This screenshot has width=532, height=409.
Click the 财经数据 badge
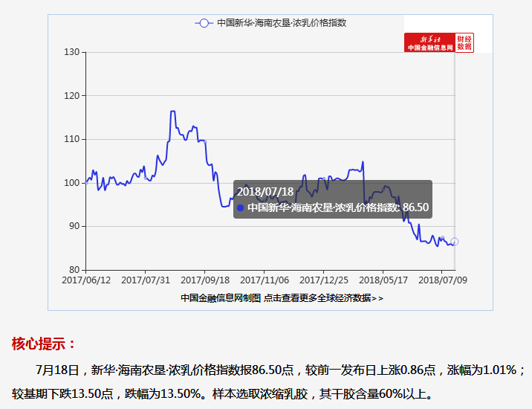[464, 43]
